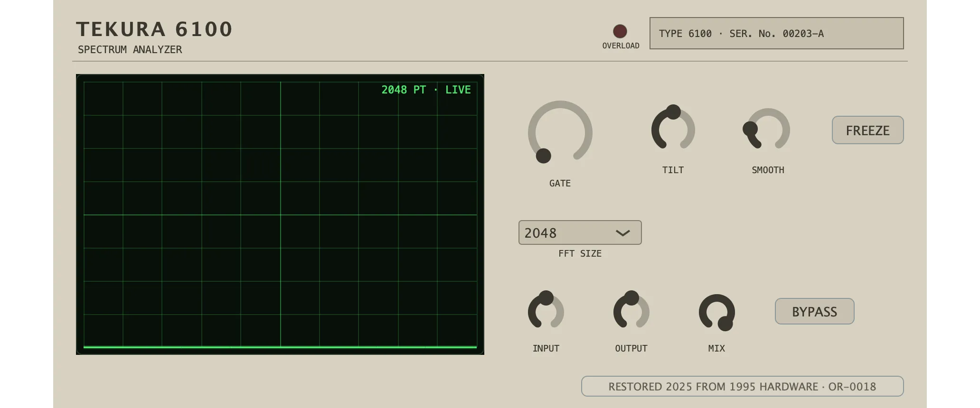Click the SMOOTH label text
The height and width of the screenshot is (408, 980).
(768, 170)
